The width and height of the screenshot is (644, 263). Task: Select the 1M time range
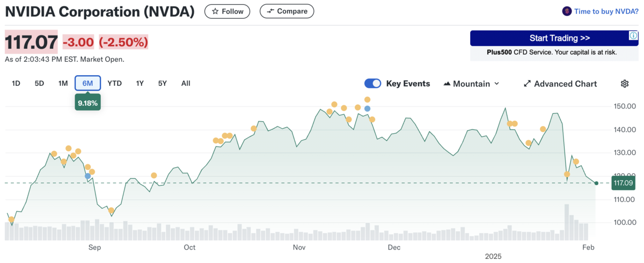click(63, 83)
